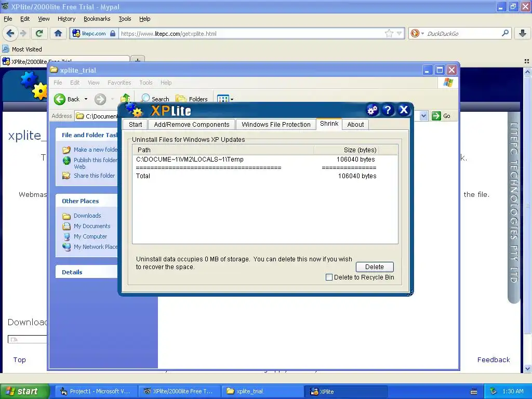Sort by the Path column header

tap(223, 150)
